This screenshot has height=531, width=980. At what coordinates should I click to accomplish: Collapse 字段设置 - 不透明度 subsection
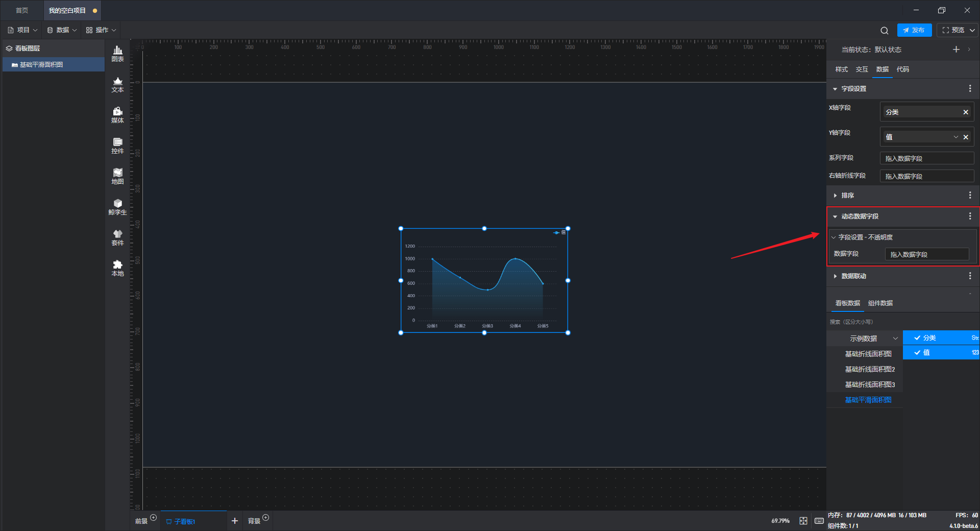(834, 237)
